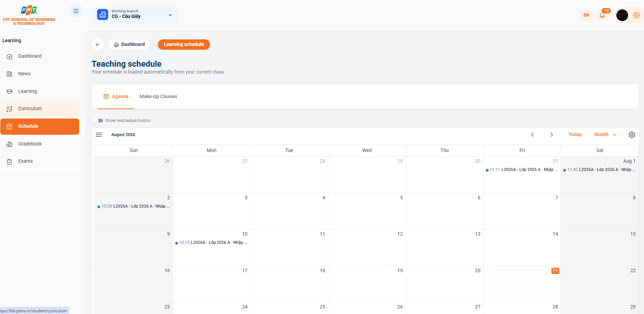This screenshot has height=314, width=644.
Task: Open account settings gear in header
Action: [x=636, y=15]
